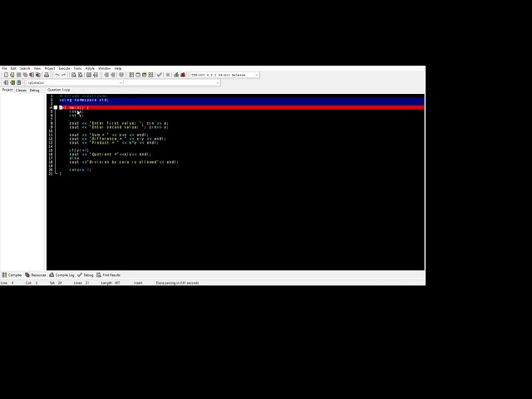This screenshot has height=399, width=532.
Task: Open the (globals) scope dropdown
Action: click(x=75, y=82)
